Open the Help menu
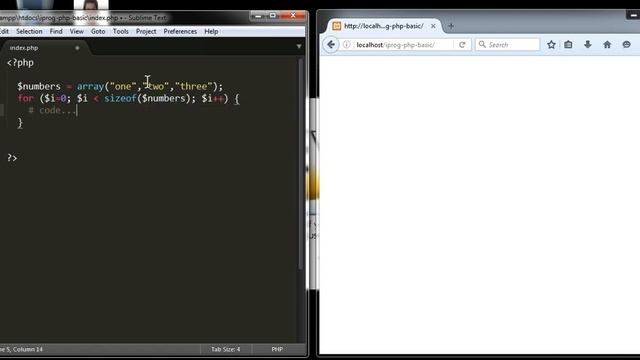640x360 pixels. [x=211, y=31]
